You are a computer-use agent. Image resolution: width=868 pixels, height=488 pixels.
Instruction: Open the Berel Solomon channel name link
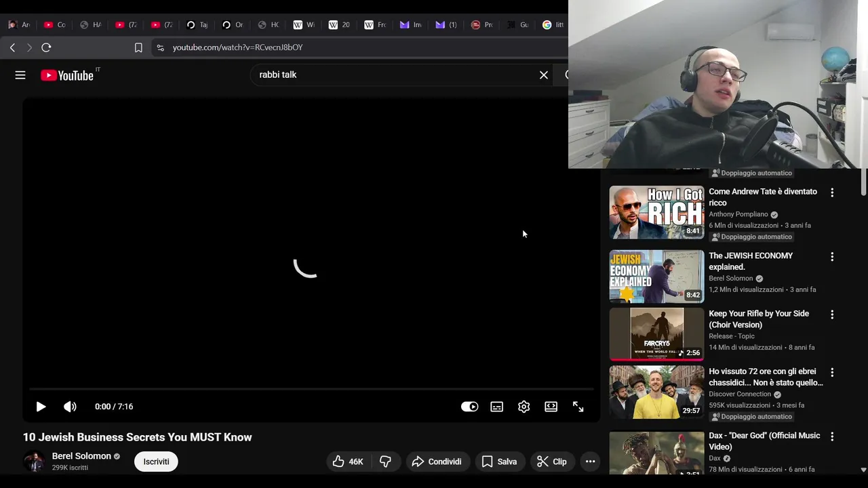pyautogui.click(x=81, y=456)
